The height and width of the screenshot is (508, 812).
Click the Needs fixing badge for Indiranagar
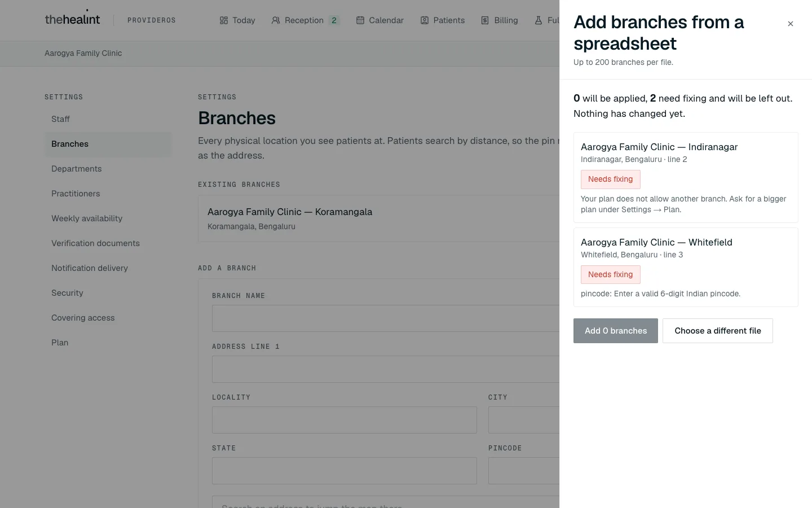[611, 179]
